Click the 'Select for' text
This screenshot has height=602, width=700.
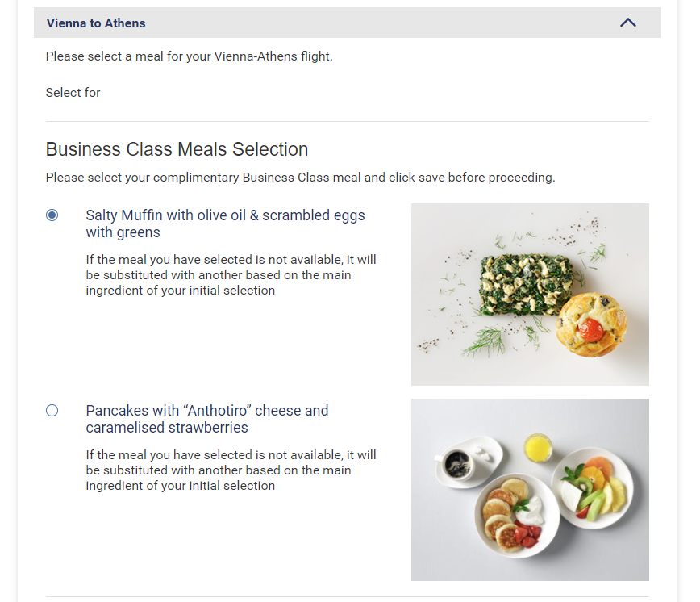[x=73, y=93]
